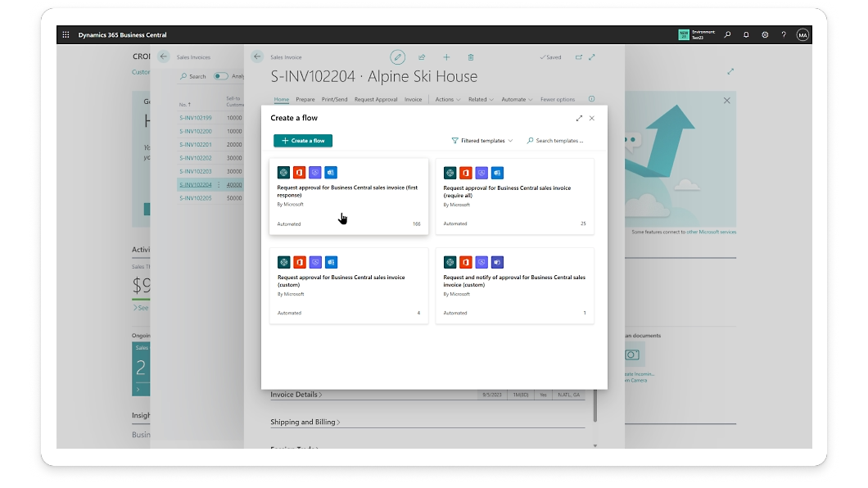
Task: Click the info icon beside Fewer options
Action: pos(591,99)
